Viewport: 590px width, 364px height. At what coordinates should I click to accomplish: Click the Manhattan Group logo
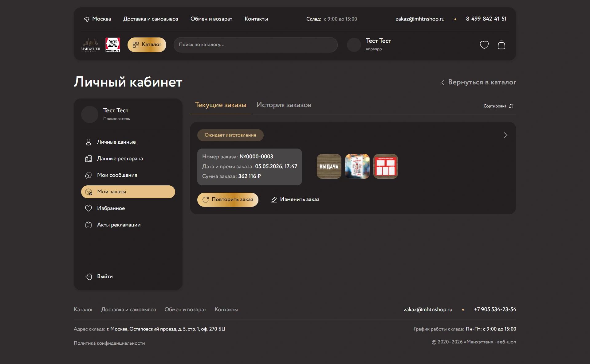(91, 45)
